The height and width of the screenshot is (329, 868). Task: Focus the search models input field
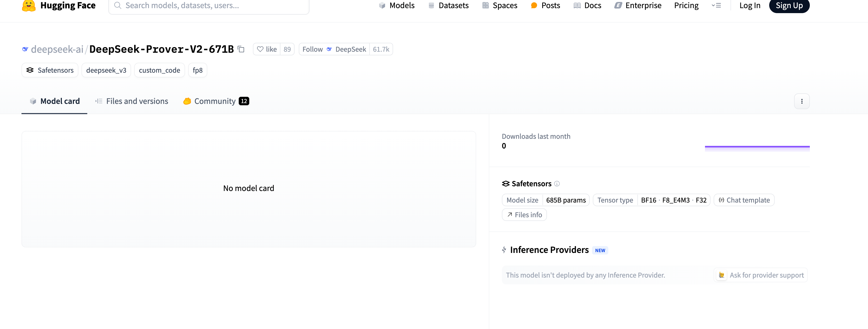[x=209, y=6]
